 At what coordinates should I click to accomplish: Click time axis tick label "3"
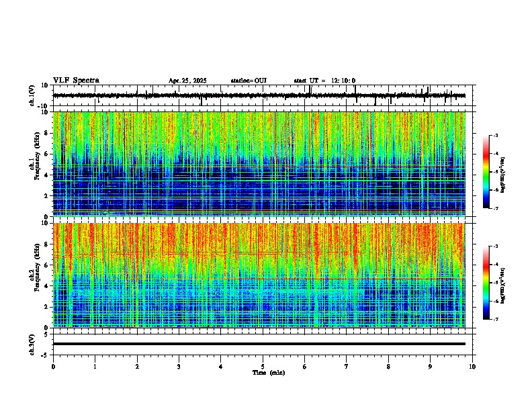[179, 367]
